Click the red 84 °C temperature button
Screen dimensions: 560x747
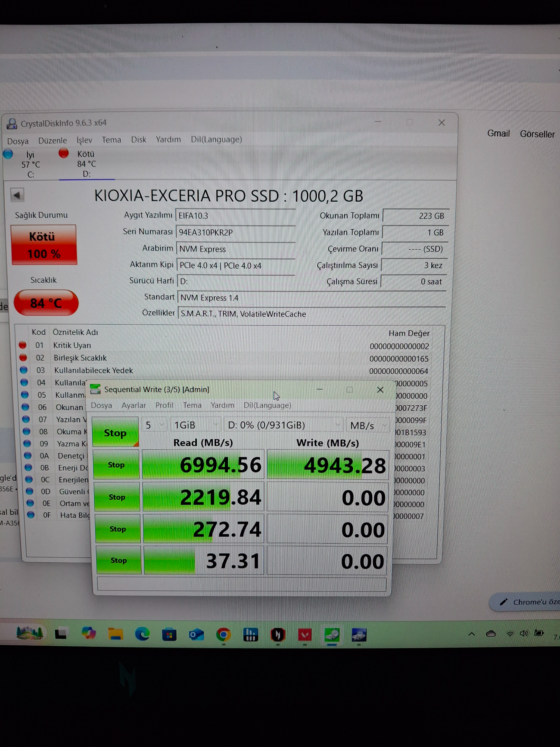coord(46,303)
